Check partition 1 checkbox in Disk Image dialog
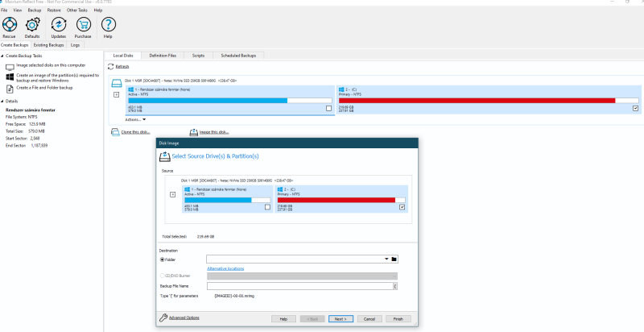Image resolution: width=644 pixels, height=332 pixels. coord(268,207)
